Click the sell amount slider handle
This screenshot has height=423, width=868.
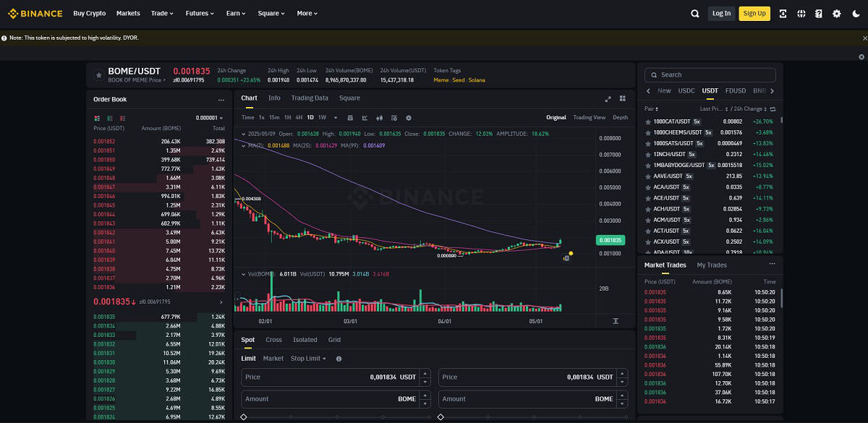[x=441, y=417]
